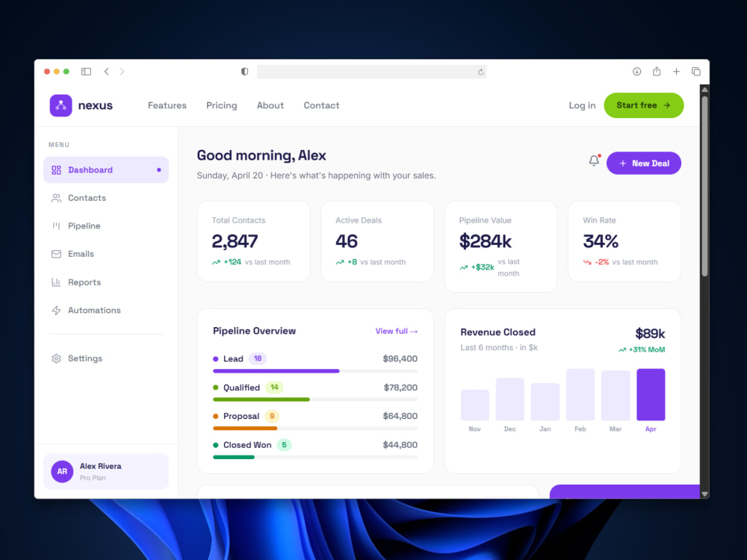
Task: Click the Proposal count badge 9
Action: pos(272,416)
